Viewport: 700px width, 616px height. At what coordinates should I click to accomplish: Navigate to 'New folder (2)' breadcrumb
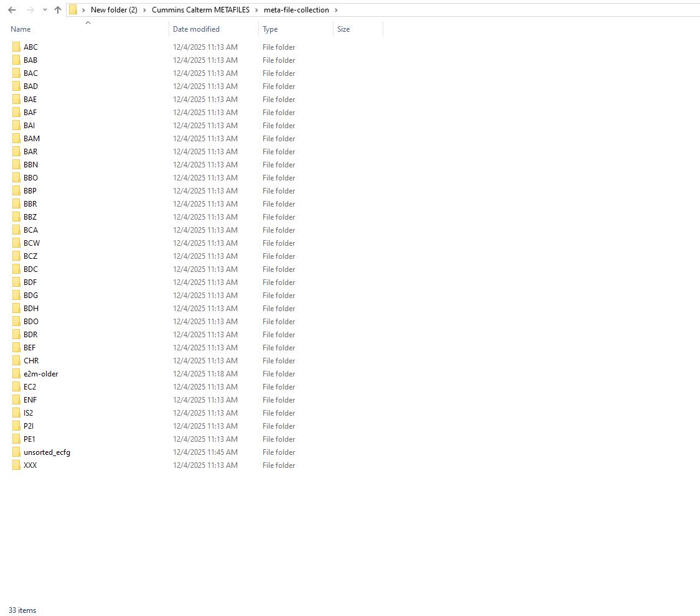pos(114,10)
